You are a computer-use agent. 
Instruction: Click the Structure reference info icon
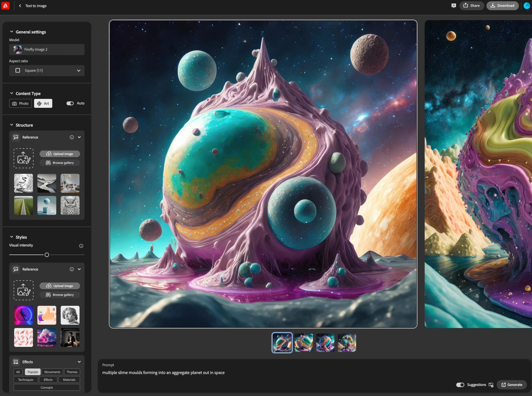pyautogui.click(x=72, y=137)
